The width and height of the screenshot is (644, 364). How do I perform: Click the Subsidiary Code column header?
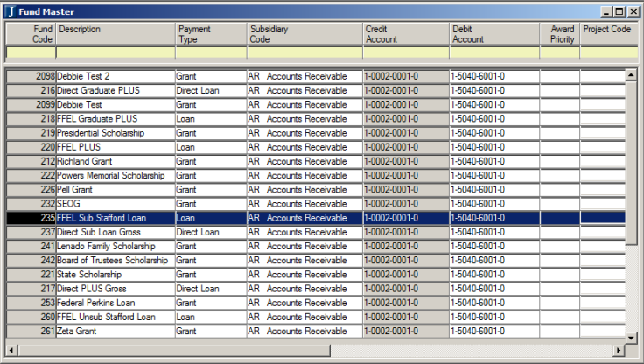pyautogui.click(x=304, y=34)
